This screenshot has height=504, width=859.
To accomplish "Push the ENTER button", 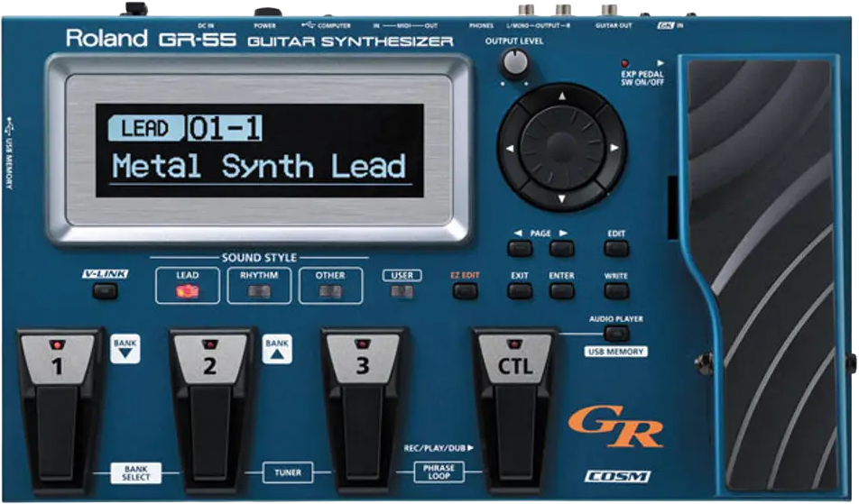I will click(x=561, y=291).
